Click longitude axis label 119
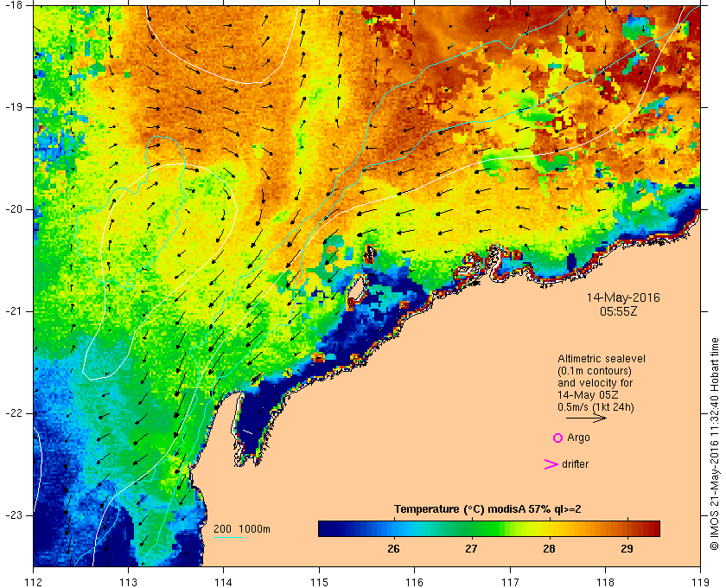Screen dimensions: 726x588 [x=700, y=582]
